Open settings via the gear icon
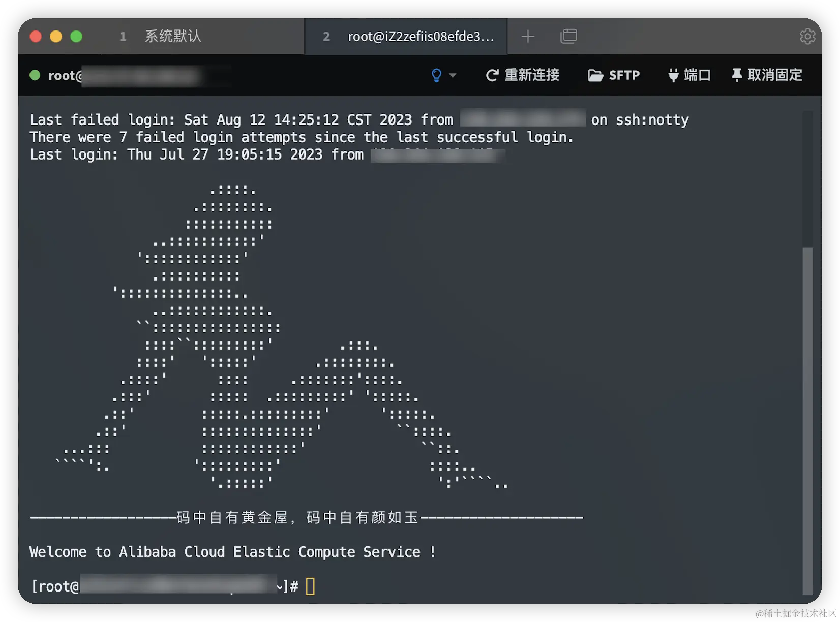Viewport: 840px width, 622px height. (x=807, y=36)
